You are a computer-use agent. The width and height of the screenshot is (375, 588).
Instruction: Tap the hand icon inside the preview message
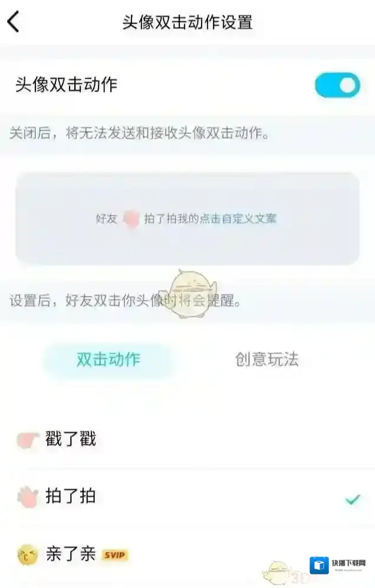click(x=131, y=219)
